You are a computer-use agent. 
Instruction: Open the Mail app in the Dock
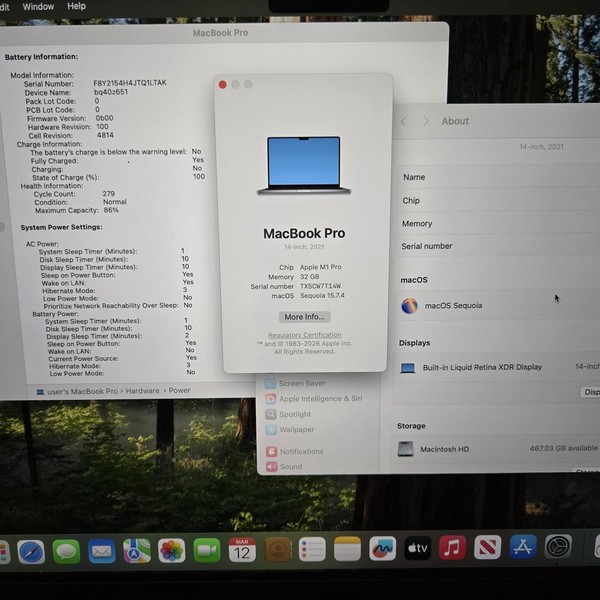(x=101, y=551)
